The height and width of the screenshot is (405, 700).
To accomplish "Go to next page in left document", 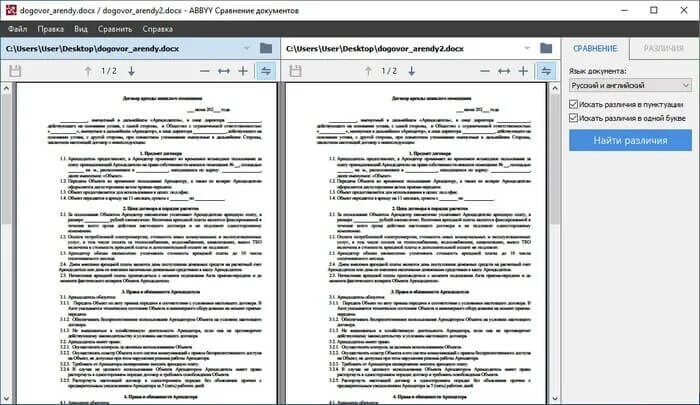I will click(131, 71).
